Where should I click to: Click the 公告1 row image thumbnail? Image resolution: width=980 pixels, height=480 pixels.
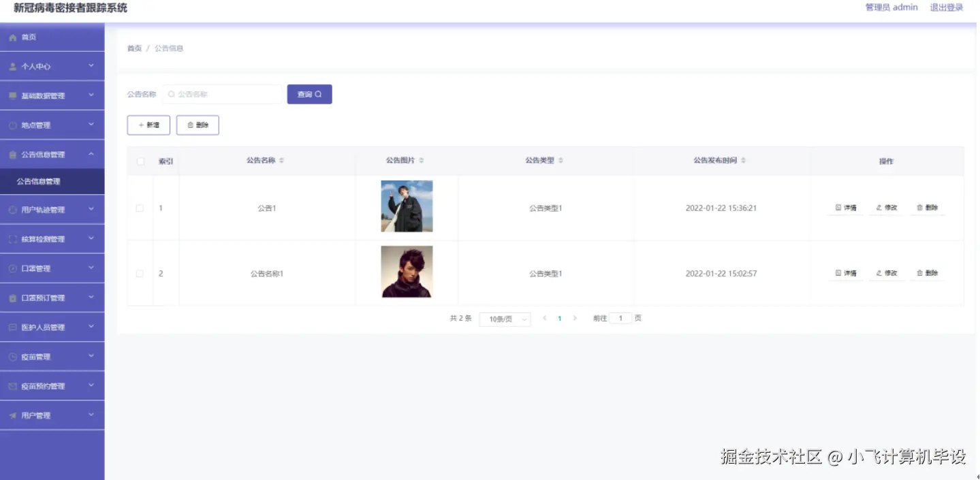(407, 206)
